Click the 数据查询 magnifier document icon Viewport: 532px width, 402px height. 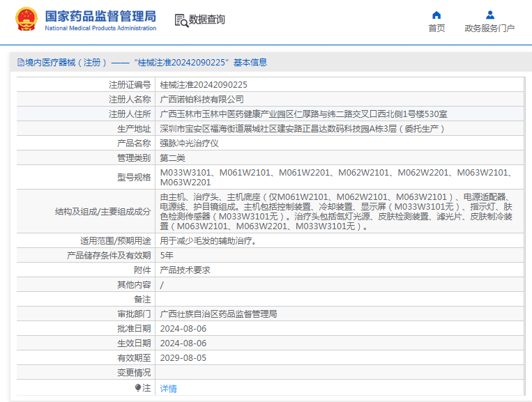181,20
